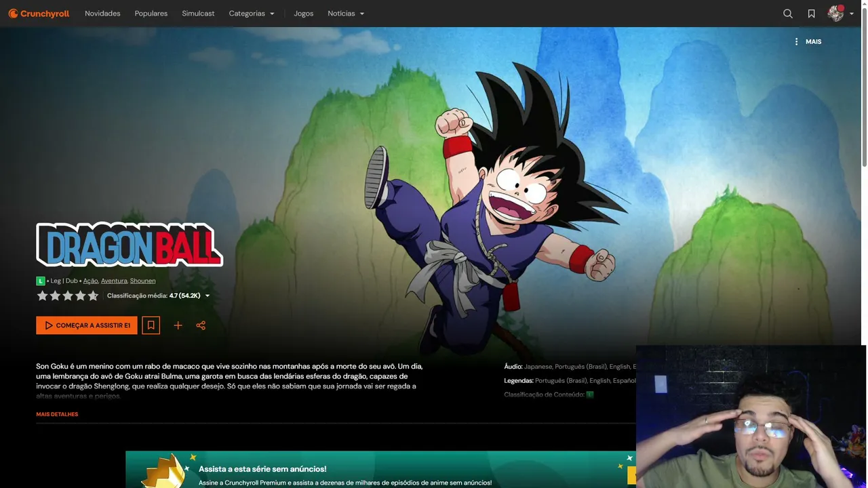This screenshot has height=488, width=868.
Task: Open the Shounen genre link
Action: click(142, 281)
